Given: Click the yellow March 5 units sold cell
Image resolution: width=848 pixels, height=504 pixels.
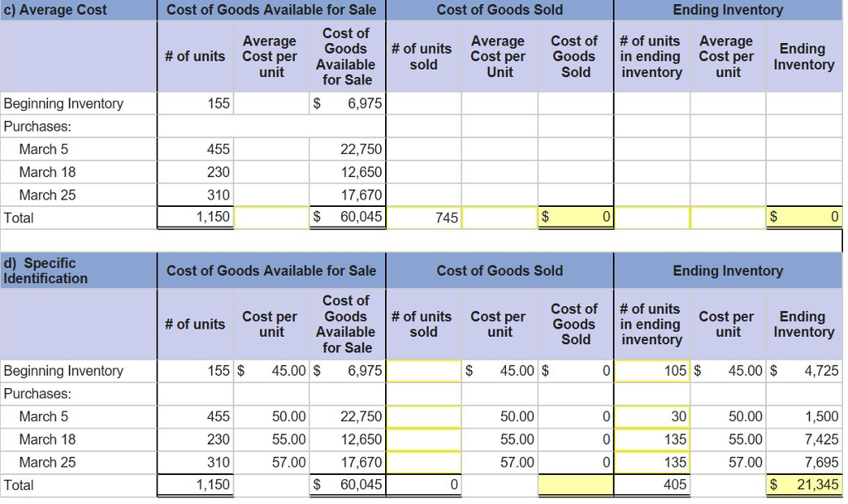Looking at the screenshot, I should 424,416.
